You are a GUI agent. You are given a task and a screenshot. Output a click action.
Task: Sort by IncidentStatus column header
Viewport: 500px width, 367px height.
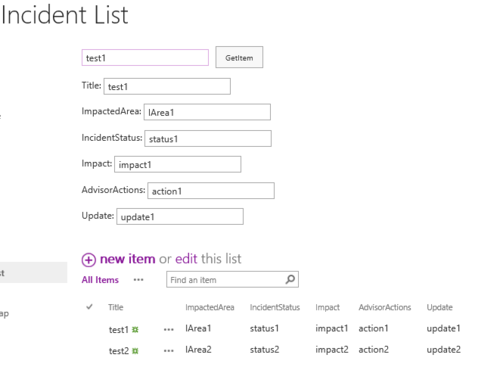pos(275,307)
